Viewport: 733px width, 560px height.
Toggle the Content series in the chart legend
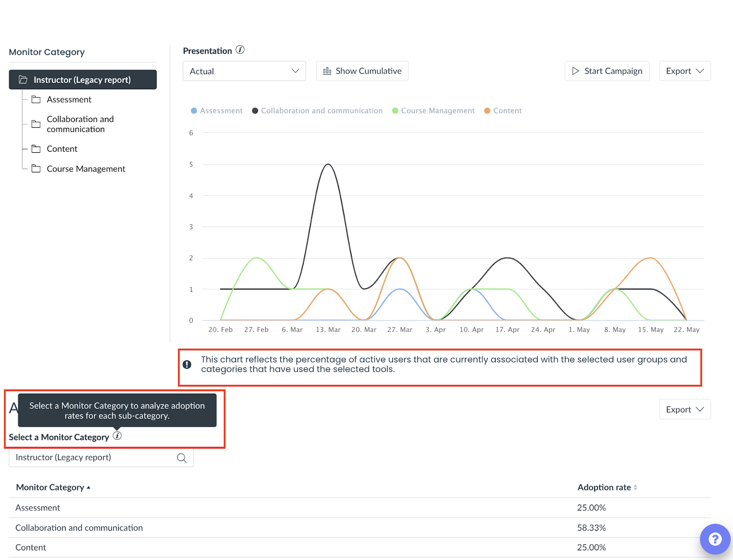(503, 110)
